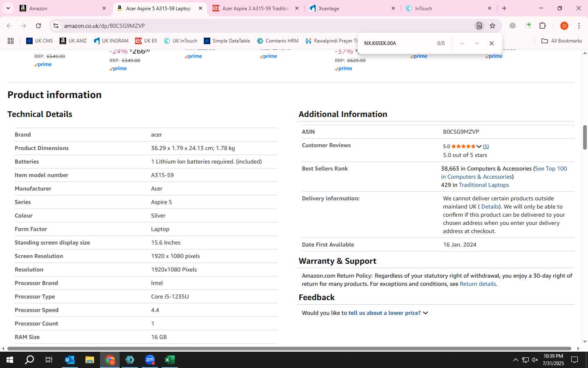Open Return details link

pos(478,284)
